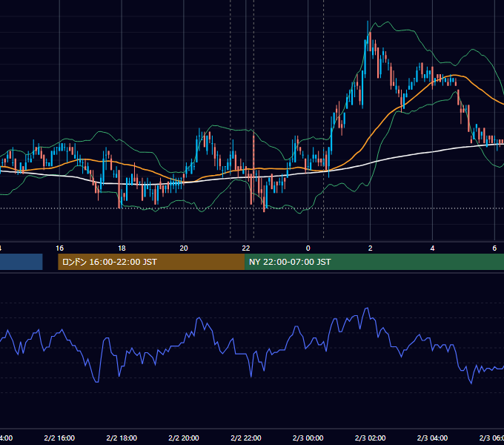Click the upper chart hour label 0
Image resolution: width=504 pixels, height=445 pixels.
[308, 248]
